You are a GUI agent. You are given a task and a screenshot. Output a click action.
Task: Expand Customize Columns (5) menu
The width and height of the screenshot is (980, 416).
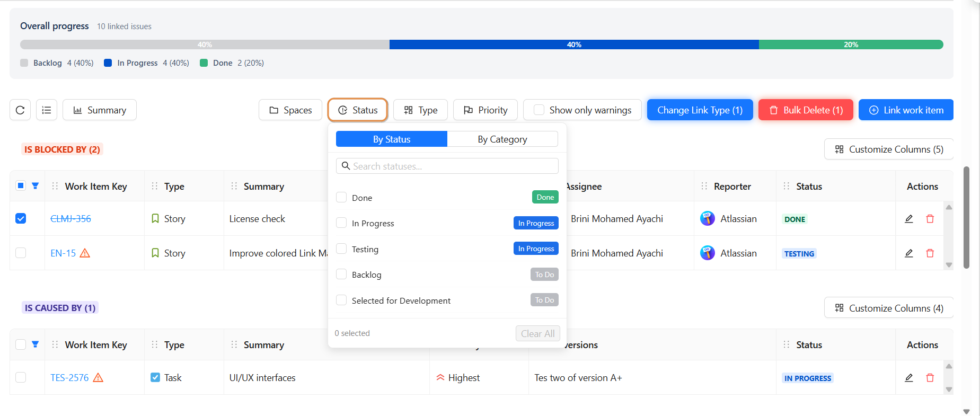pyautogui.click(x=888, y=149)
